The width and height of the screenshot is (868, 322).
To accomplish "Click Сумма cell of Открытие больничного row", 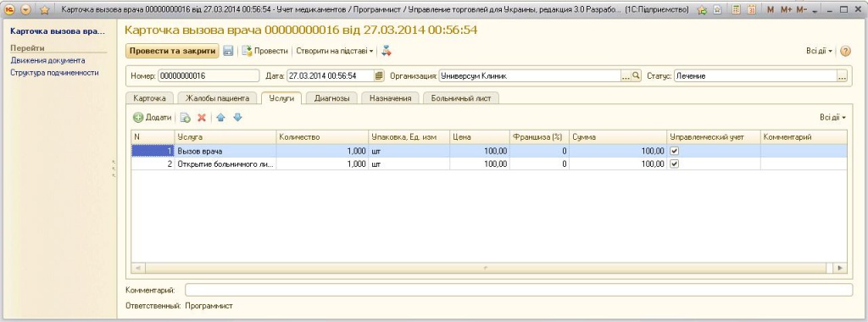I will pos(618,164).
